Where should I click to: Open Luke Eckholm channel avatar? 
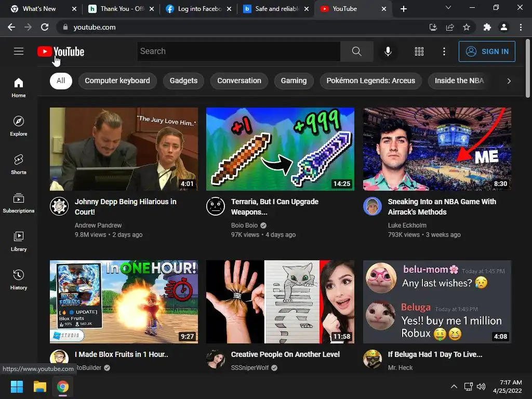[372, 206]
